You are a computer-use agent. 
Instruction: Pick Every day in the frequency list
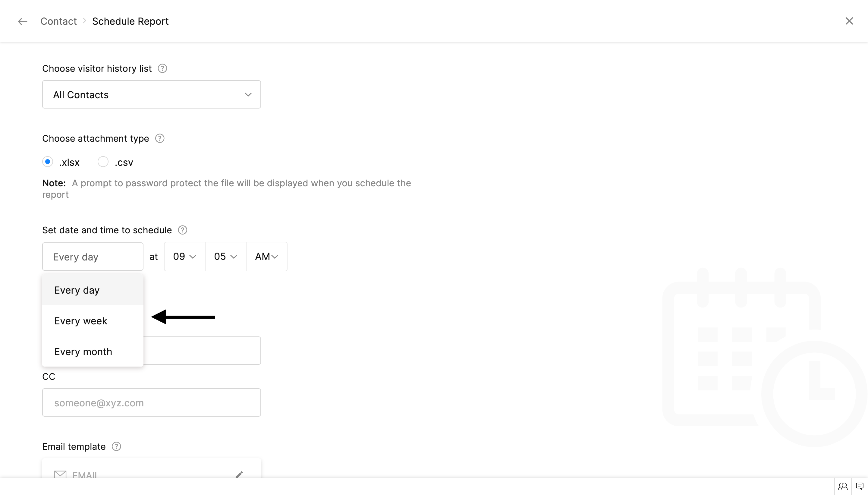click(77, 290)
